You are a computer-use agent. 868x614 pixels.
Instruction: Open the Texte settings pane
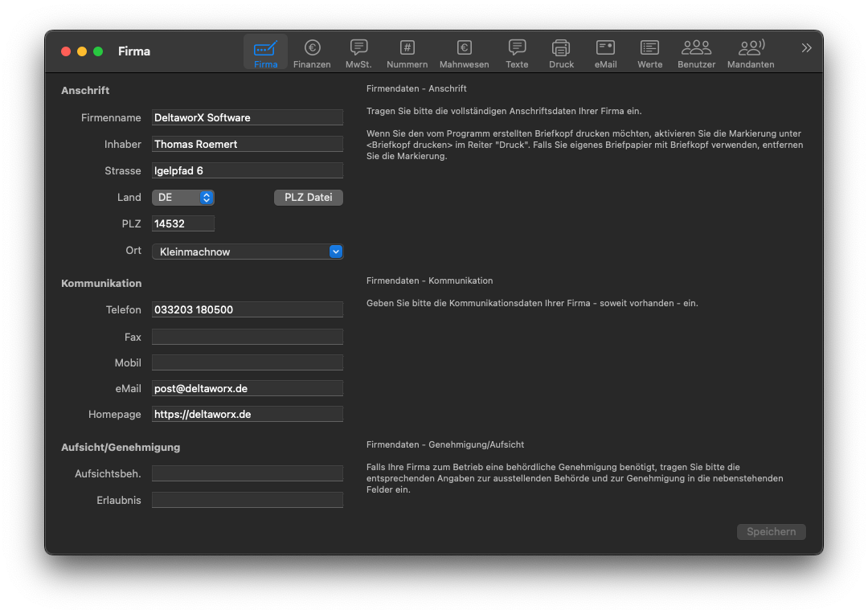[x=517, y=53]
